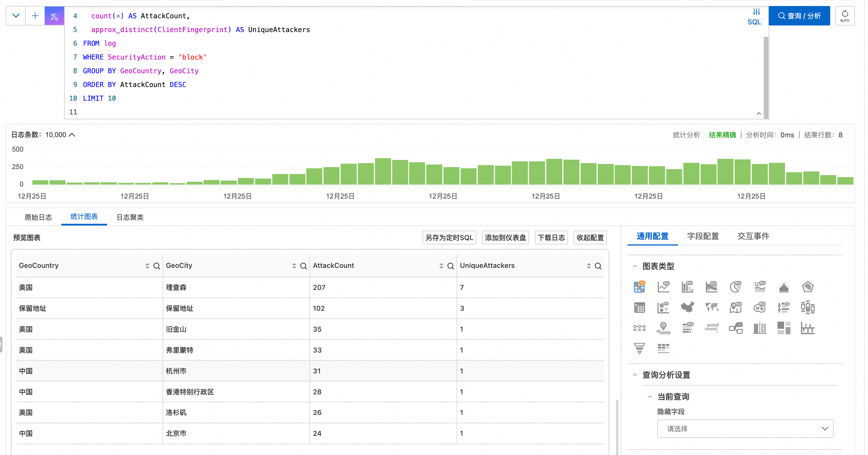868x455 pixels.
Task: Select the radar chart type
Action: [x=808, y=287]
